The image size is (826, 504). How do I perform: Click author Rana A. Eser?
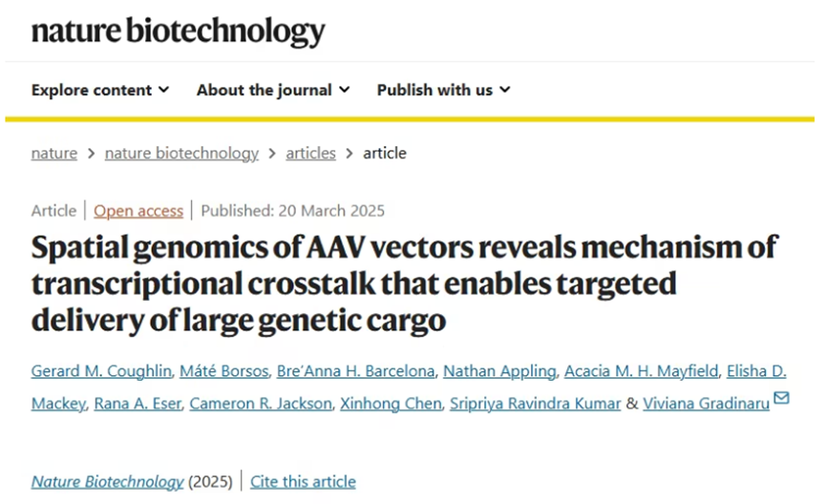138,404
